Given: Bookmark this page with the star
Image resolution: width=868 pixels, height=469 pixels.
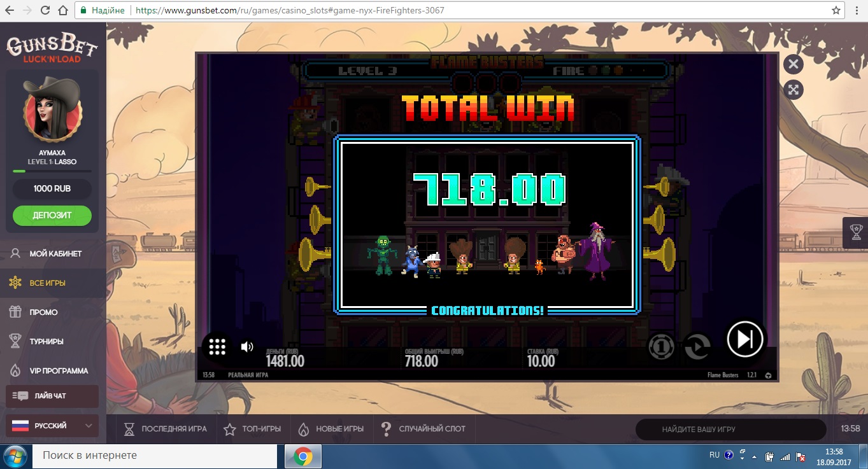Looking at the screenshot, I should click(x=836, y=11).
